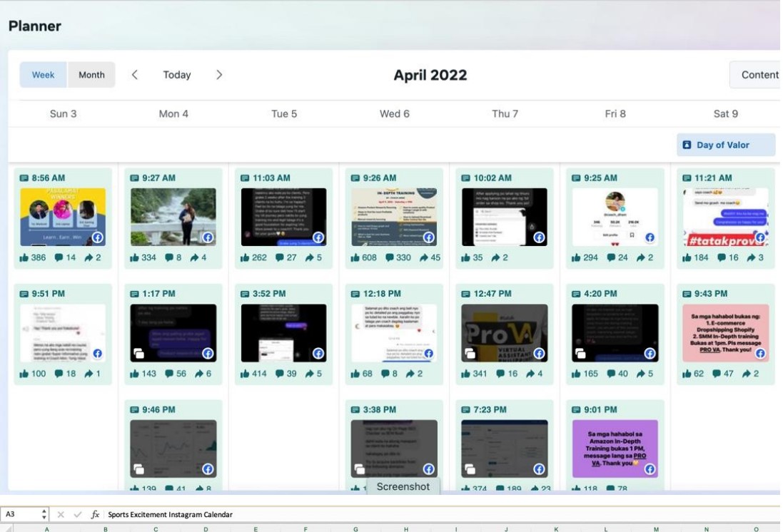
Task: Open Wed 9:26 AM post thumbnail
Action: click(x=394, y=217)
